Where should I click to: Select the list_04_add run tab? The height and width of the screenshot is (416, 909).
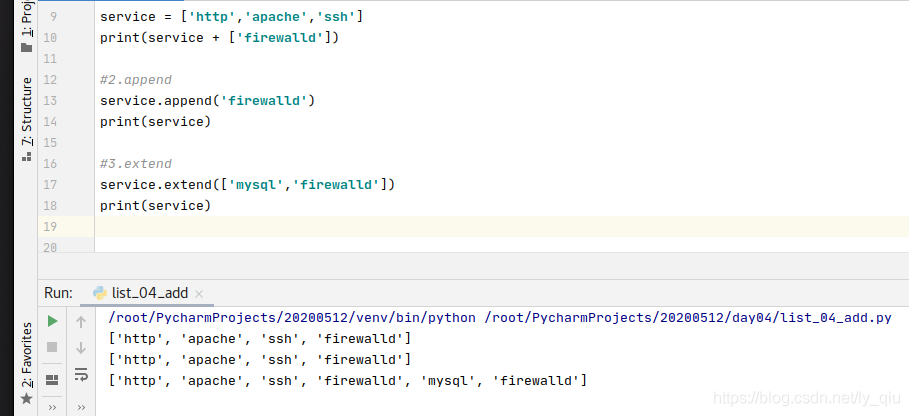point(150,293)
